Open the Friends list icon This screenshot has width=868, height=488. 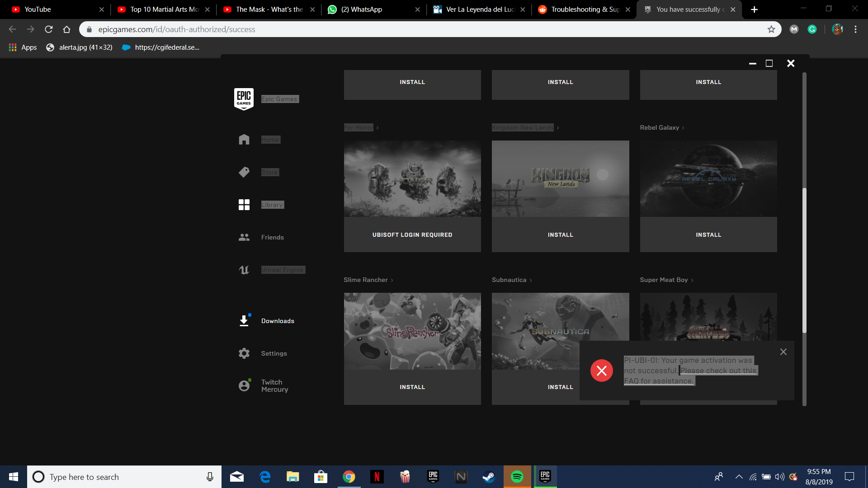244,237
